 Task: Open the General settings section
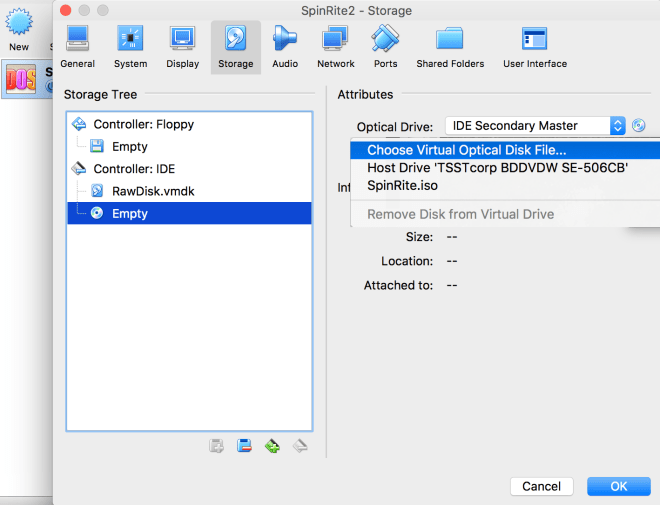[x=77, y=47]
